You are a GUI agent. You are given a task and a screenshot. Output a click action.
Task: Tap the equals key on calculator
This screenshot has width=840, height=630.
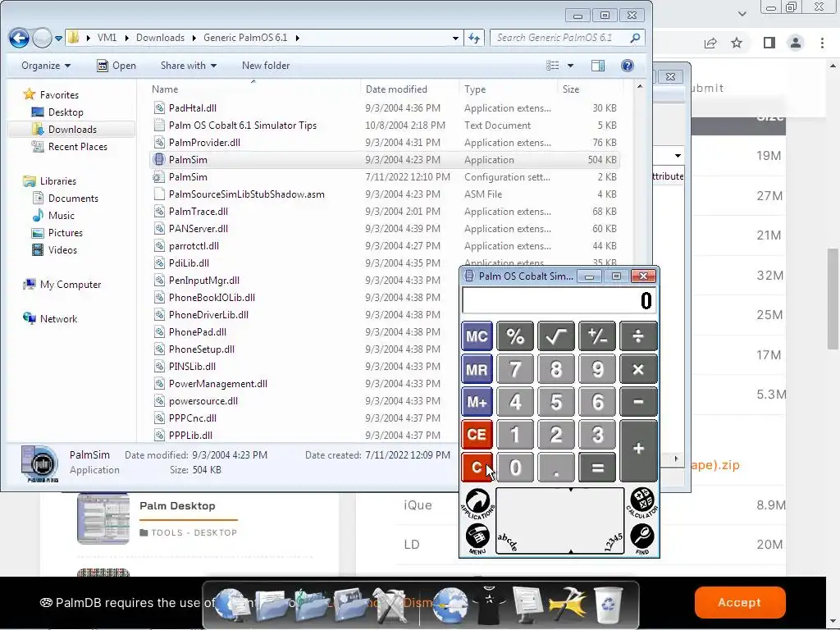(x=597, y=467)
